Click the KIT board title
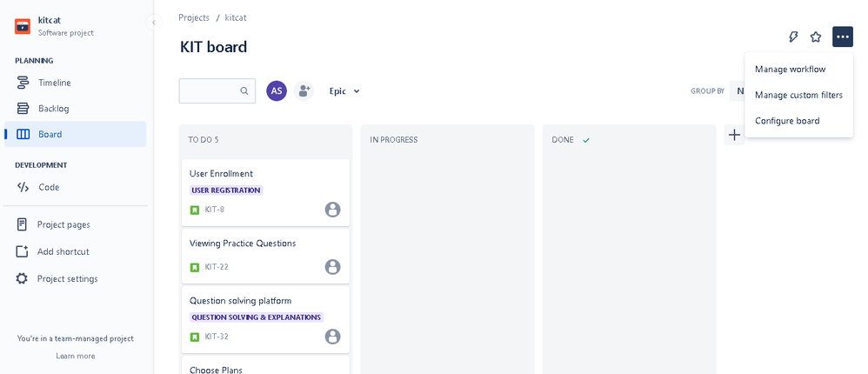868x374 pixels. pyautogui.click(x=213, y=47)
